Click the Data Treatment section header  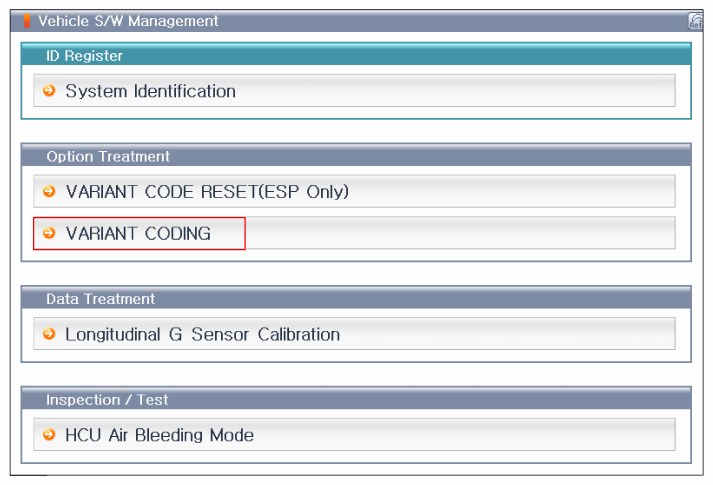(100, 299)
